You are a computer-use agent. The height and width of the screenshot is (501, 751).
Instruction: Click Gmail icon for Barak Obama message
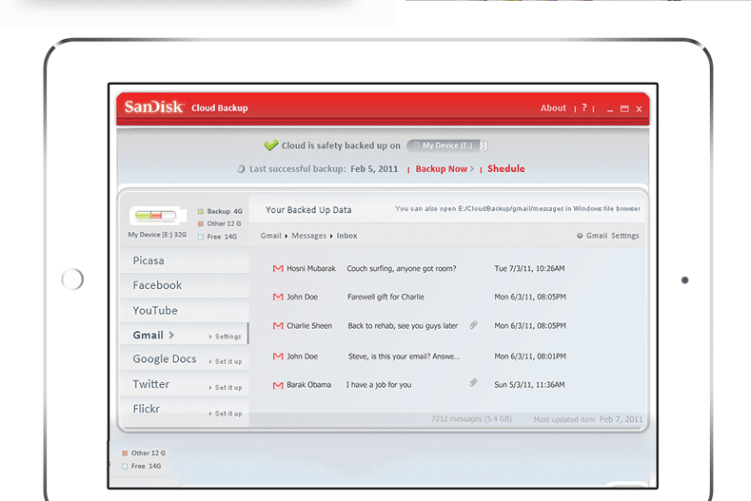click(x=278, y=385)
